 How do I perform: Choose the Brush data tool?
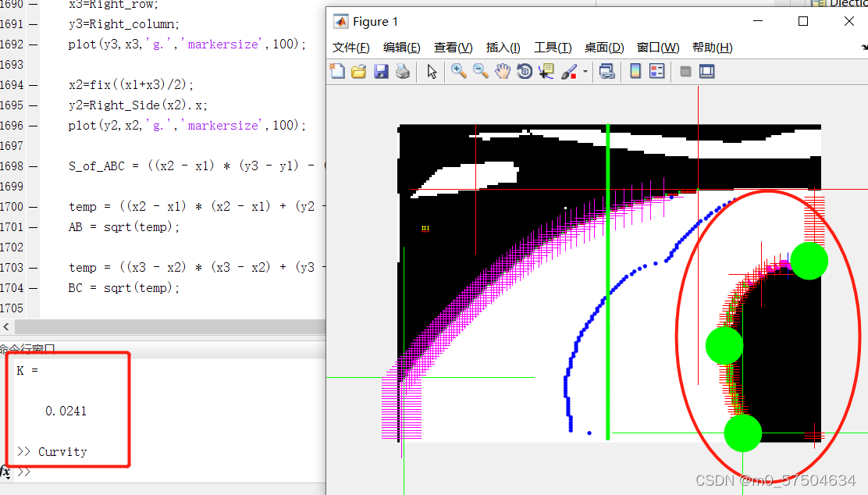pos(568,71)
